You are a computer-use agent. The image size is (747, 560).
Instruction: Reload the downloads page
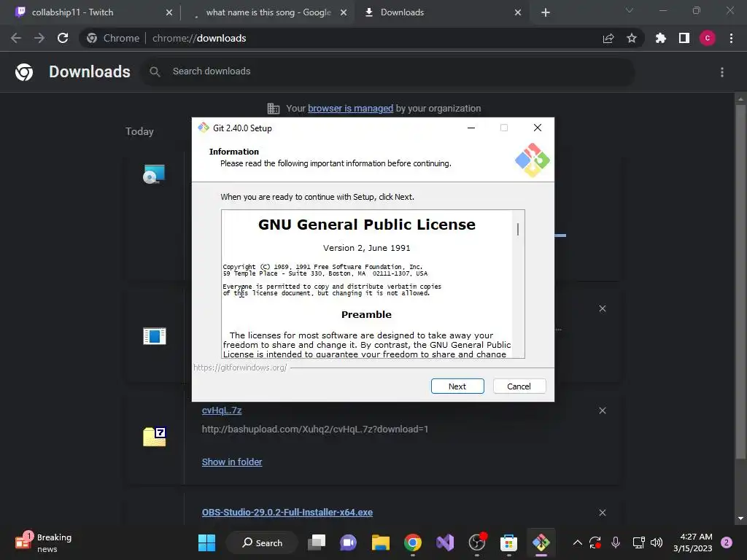point(63,38)
